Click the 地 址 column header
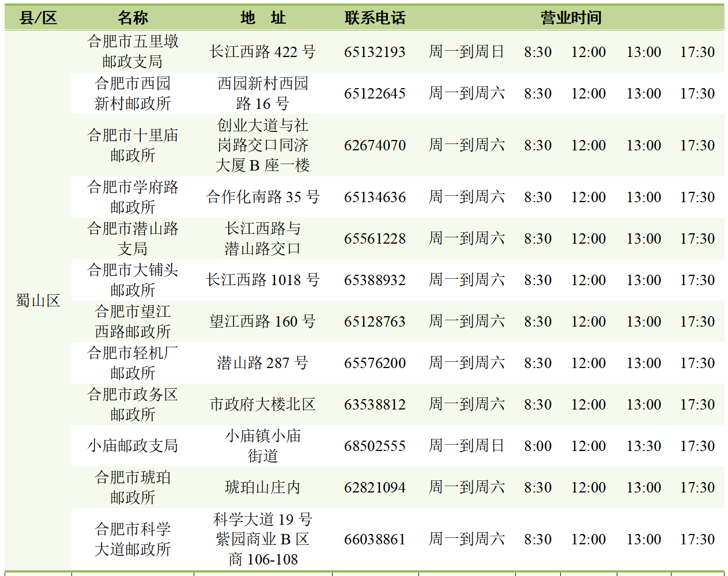The image size is (728, 576). [x=263, y=18]
